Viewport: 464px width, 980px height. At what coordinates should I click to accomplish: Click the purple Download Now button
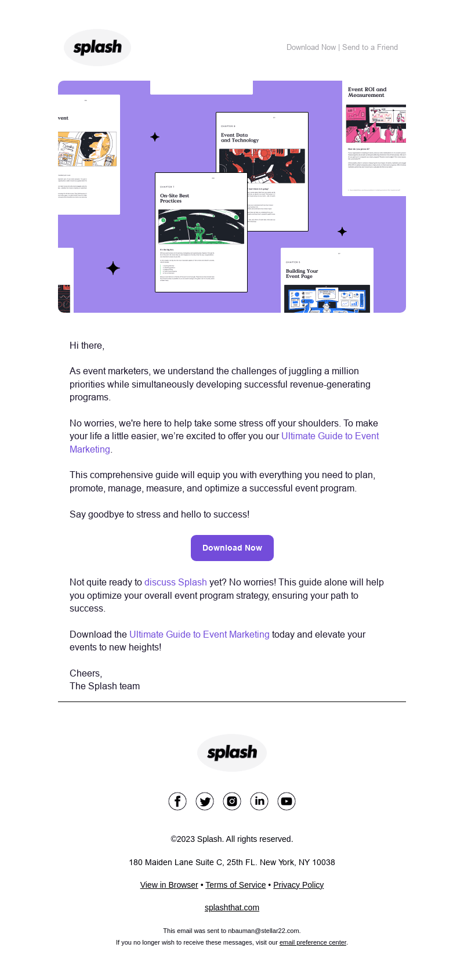(x=232, y=548)
